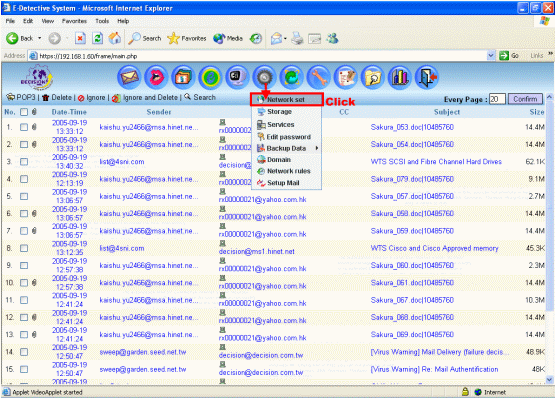
Task: Click the Delete link in mail toolbar
Action: pyautogui.click(x=57, y=97)
